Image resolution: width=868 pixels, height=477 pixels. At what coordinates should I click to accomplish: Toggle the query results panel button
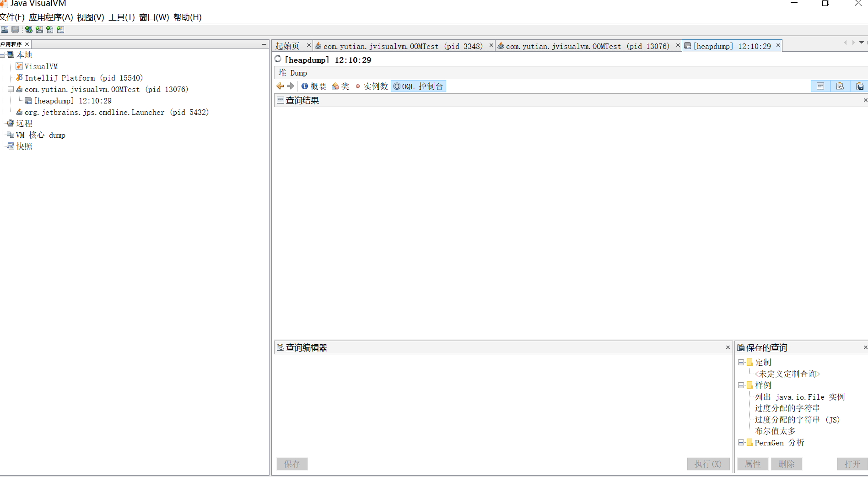click(x=820, y=86)
